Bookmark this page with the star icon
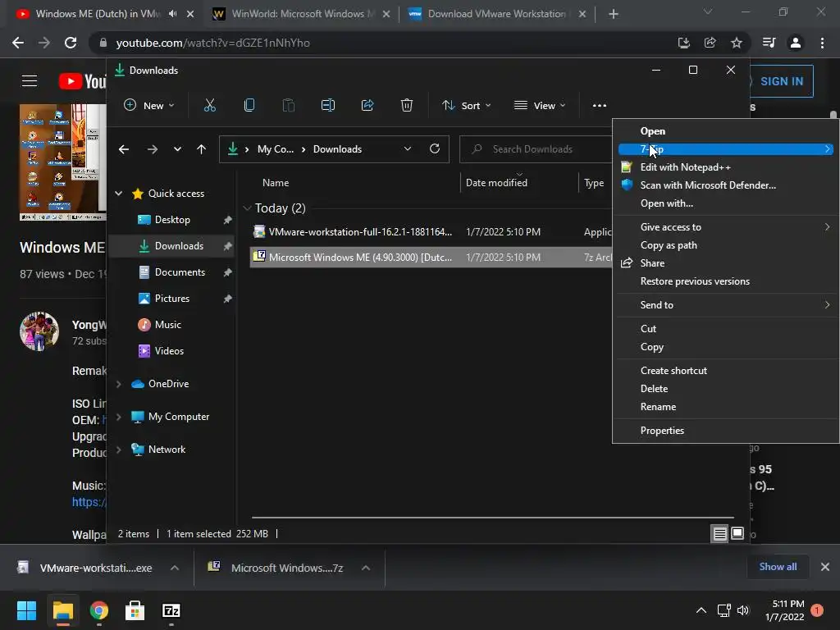Viewport: 840px width, 630px height. [x=737, y=43]
